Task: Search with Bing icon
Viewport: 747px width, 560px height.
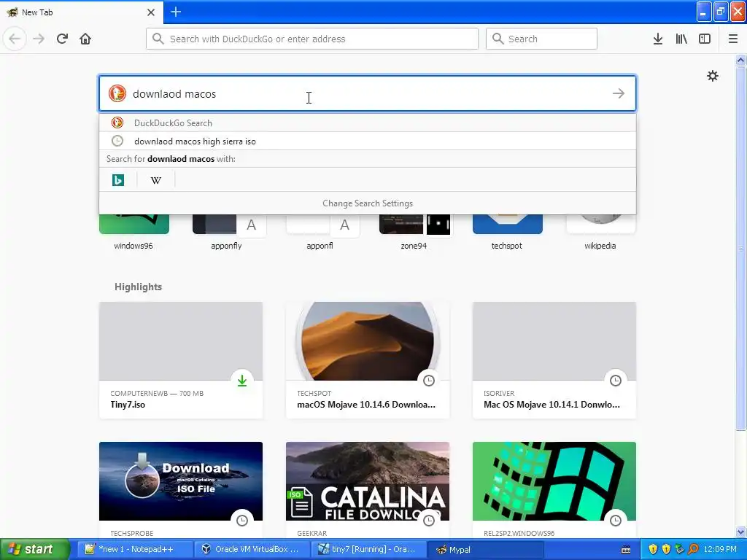Action: pos(118,180)
